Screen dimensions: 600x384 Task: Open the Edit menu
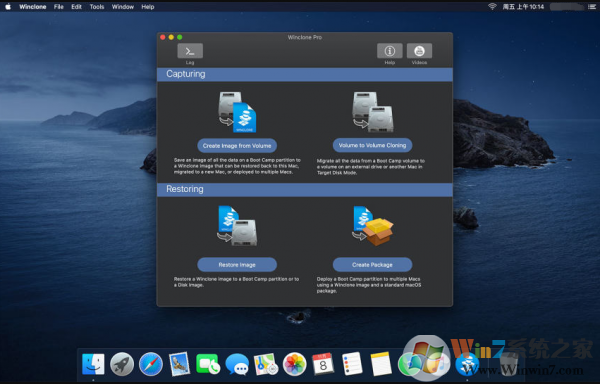(77, 7)
